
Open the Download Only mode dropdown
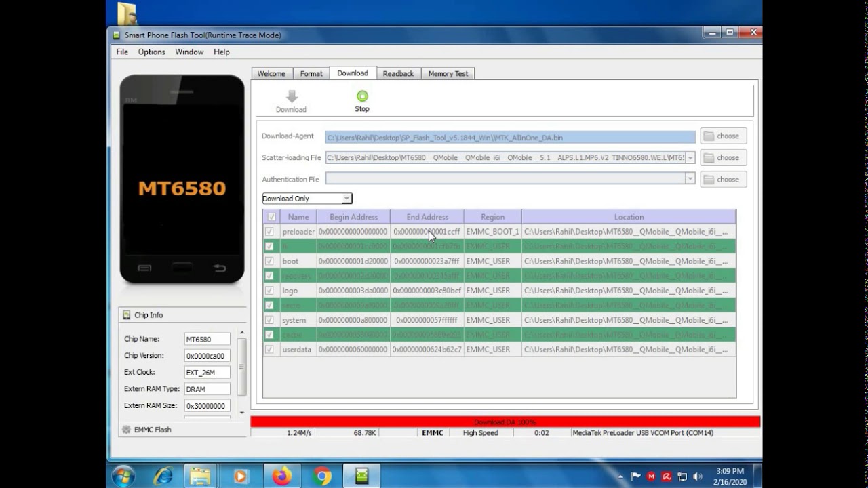coord(307,199)
